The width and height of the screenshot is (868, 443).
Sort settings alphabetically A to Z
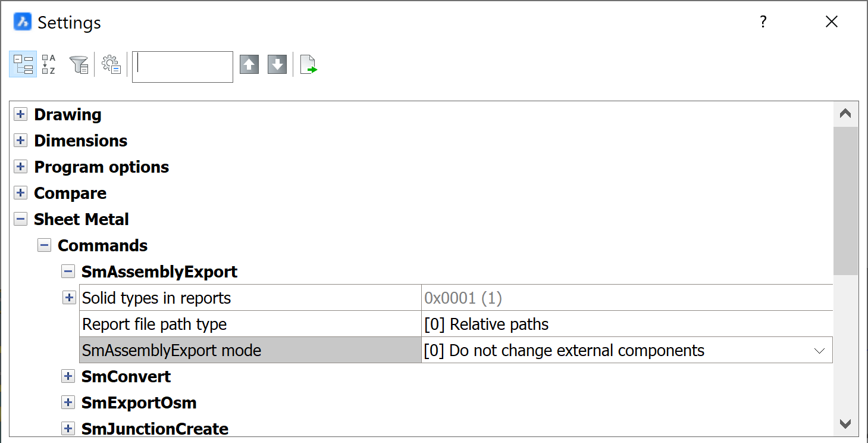coord(49,64)
